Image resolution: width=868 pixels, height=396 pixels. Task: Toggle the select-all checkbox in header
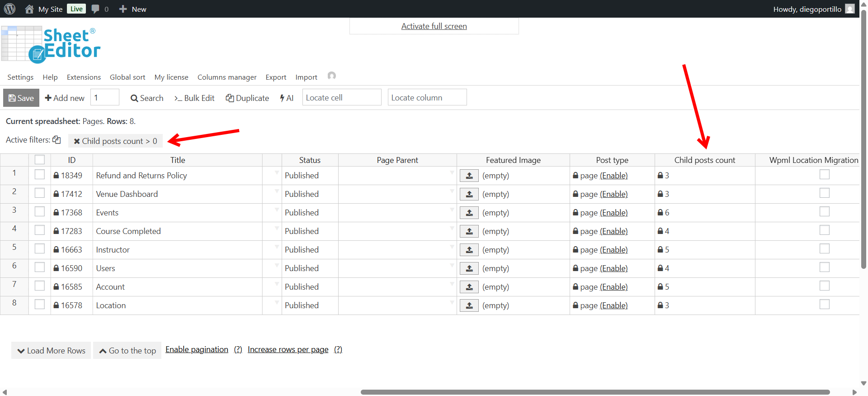pyautogui.click(x=40, y=160)
